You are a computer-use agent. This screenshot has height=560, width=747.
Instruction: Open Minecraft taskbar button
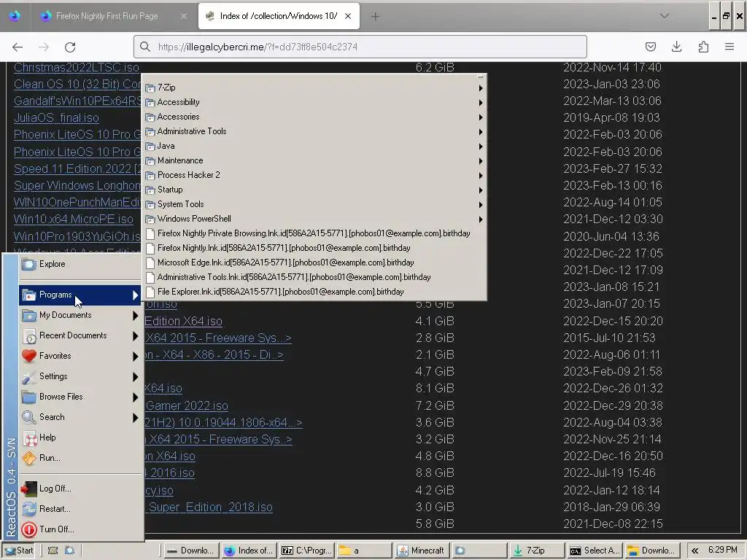point(421,551)
